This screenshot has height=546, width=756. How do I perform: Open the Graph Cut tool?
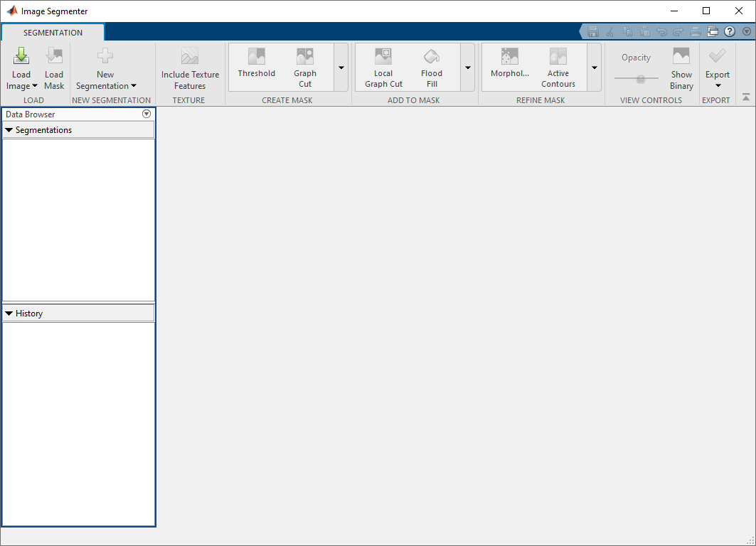tap(305, 68)
